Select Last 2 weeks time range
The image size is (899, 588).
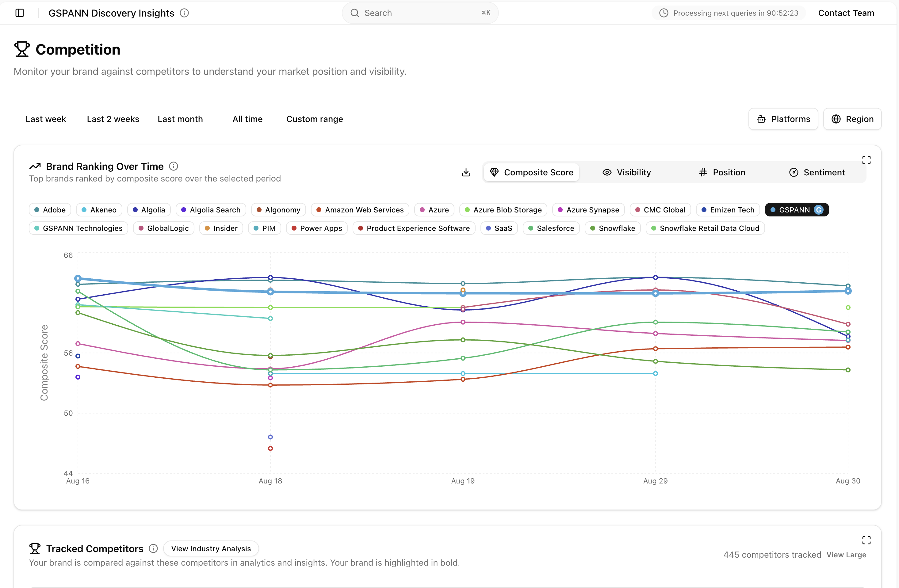[x=113, y=119]
